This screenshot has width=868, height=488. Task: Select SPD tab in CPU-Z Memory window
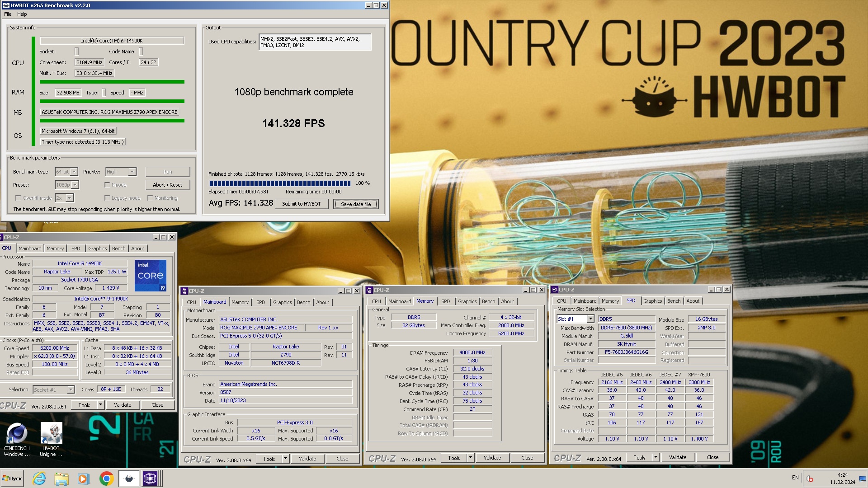446,301
